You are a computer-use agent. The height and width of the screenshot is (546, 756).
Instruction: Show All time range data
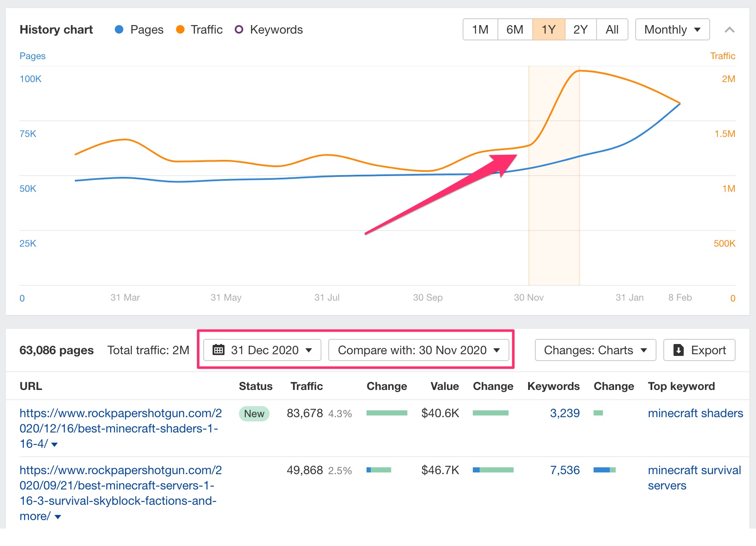tap(612, 30)
